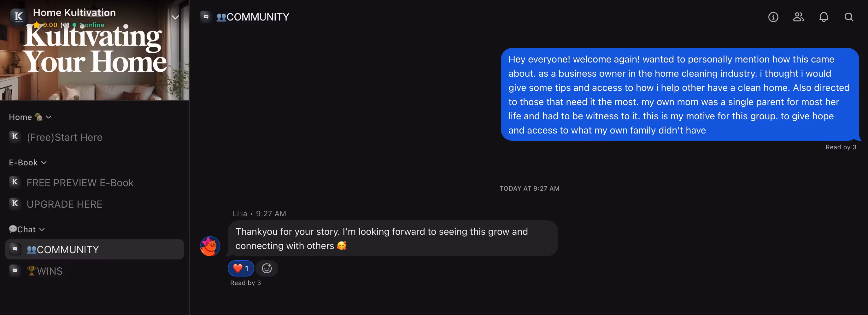Viewport: 868px width, 315px height.
Task: Switch to the WINS channel
Action: tap(50, 271)
